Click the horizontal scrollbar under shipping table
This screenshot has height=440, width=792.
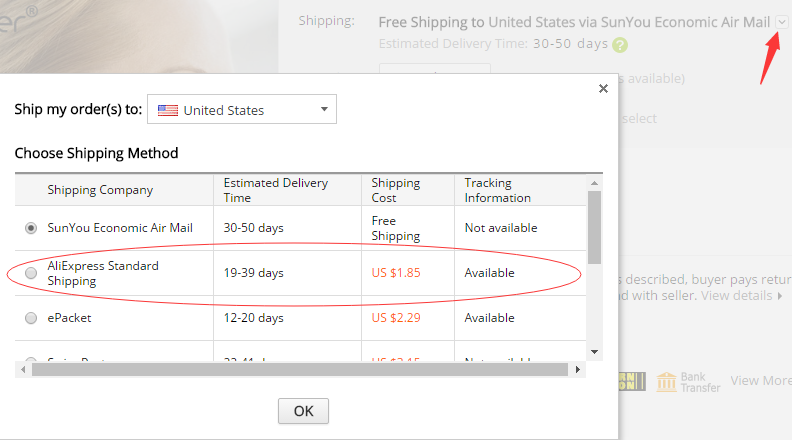[300, 369]
